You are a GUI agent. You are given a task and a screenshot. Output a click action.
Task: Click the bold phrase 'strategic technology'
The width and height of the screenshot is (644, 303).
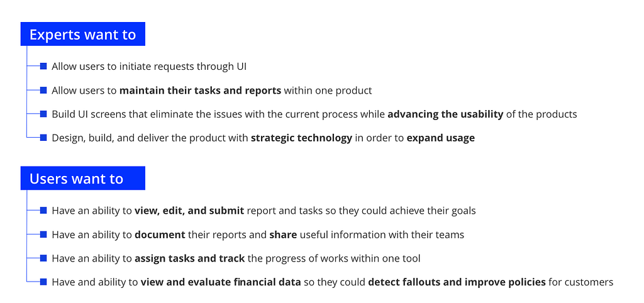301,138
